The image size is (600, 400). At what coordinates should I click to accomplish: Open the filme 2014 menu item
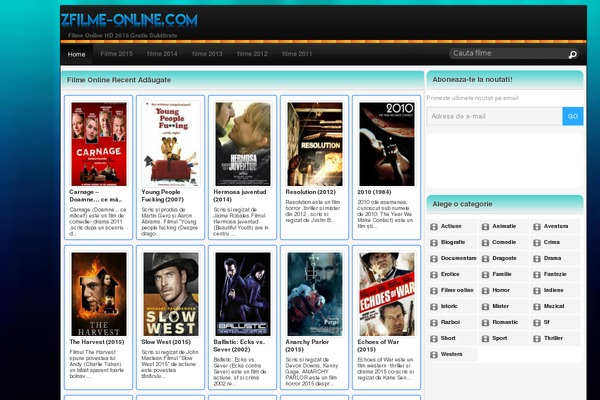click(x=162, y=54)
